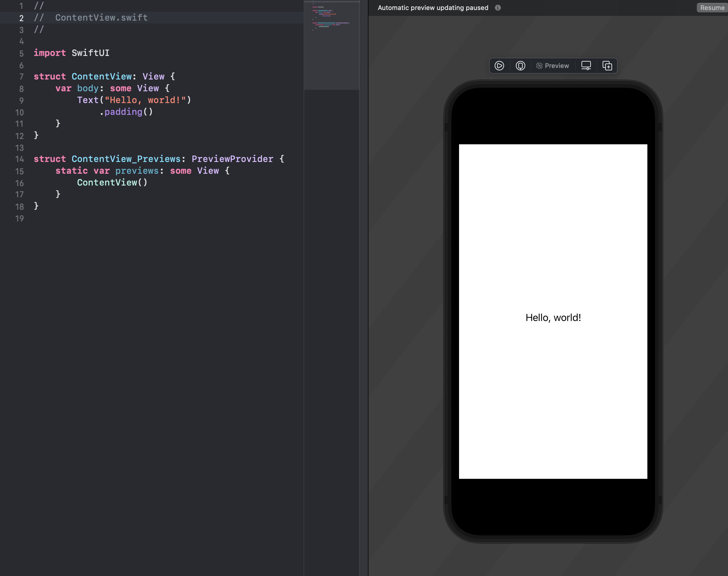Click the ContentView.swift comment line

101,18
